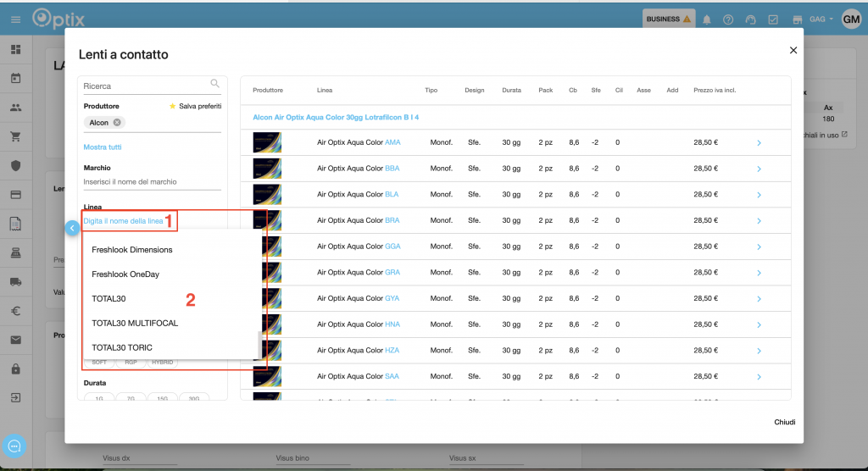
Task: Select TOTAL30 MULTIFOCAL from the list
Action: 135,323
